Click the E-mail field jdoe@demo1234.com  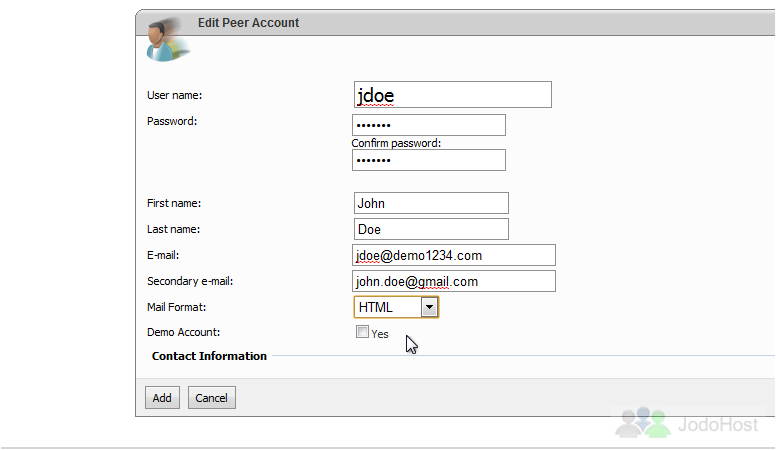[x=454, y=255]
